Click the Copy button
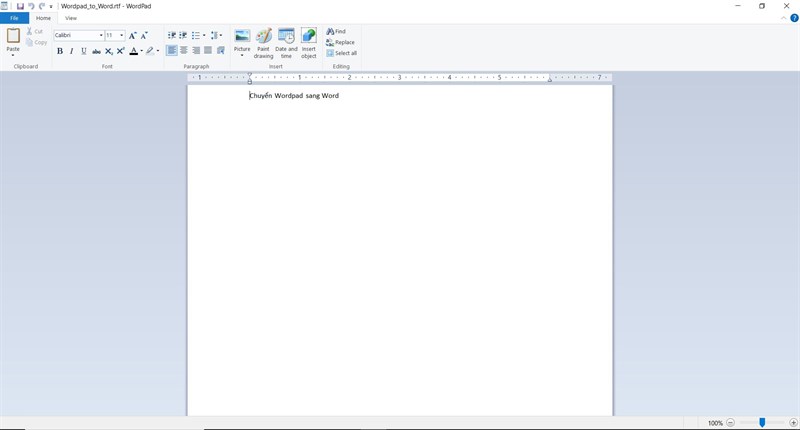Viewport: 800px width, 430px height. click(36, 42)
